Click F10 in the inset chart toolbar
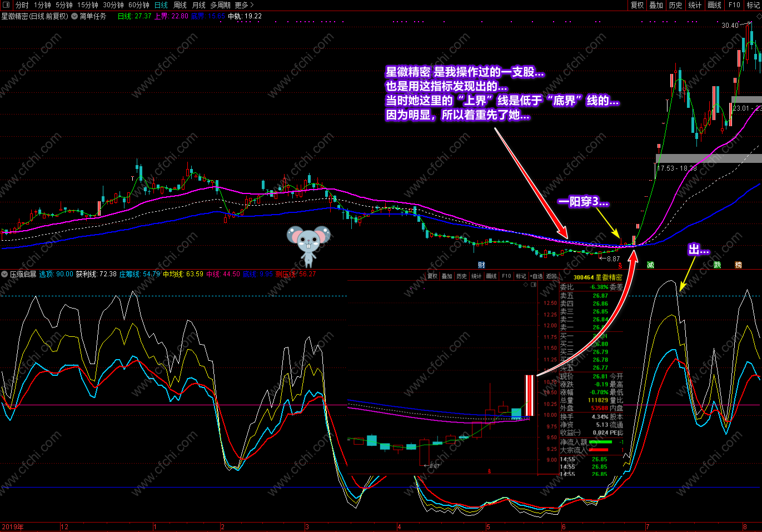The image size is (762, 532). tap(506, 276)
